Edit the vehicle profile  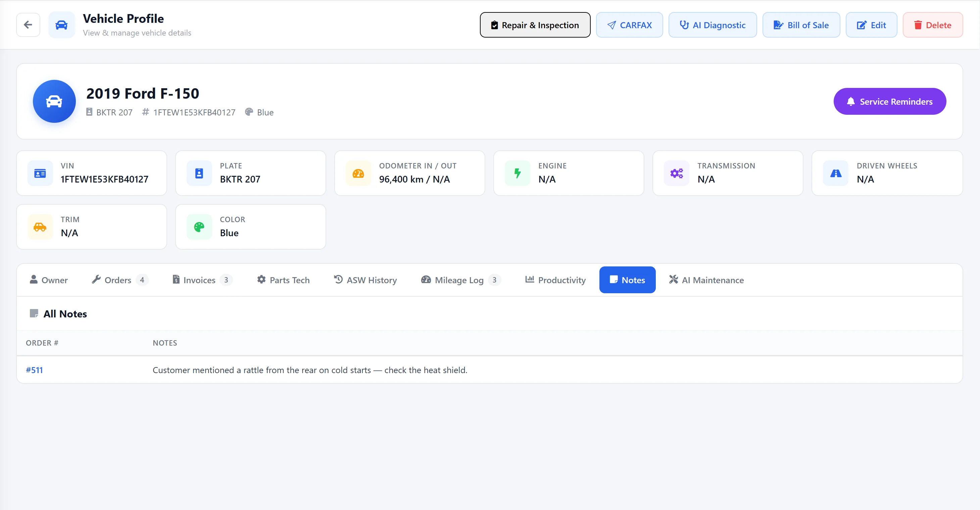871,25
